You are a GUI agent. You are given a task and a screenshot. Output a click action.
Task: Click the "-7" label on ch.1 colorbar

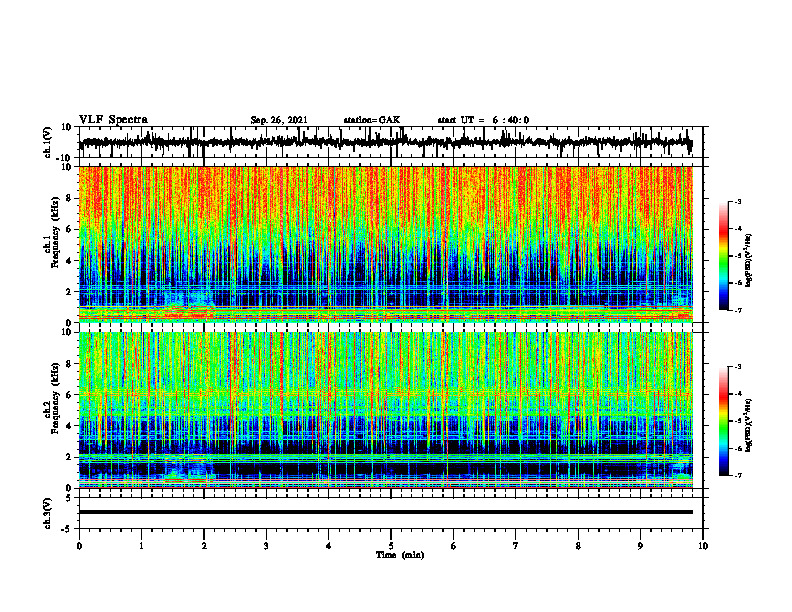(738, 310)
